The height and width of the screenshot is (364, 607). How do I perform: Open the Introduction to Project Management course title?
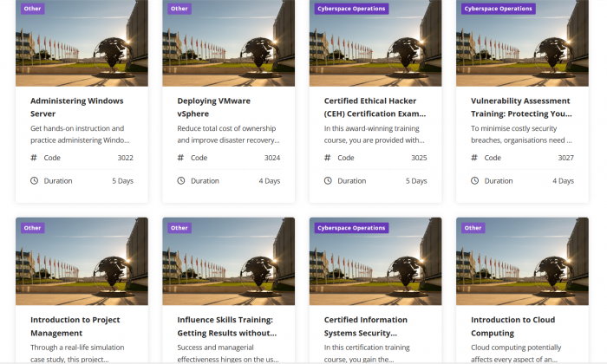pos(75,327)
